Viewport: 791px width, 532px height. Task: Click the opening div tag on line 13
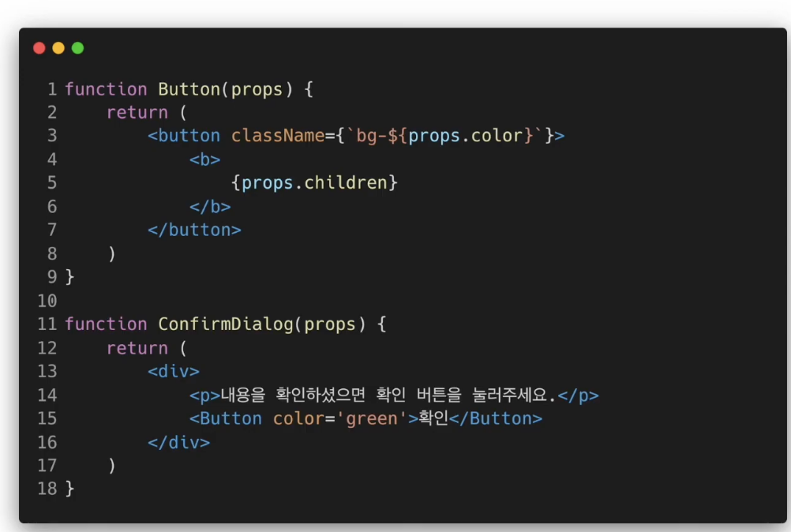click(x=175, y=371)
